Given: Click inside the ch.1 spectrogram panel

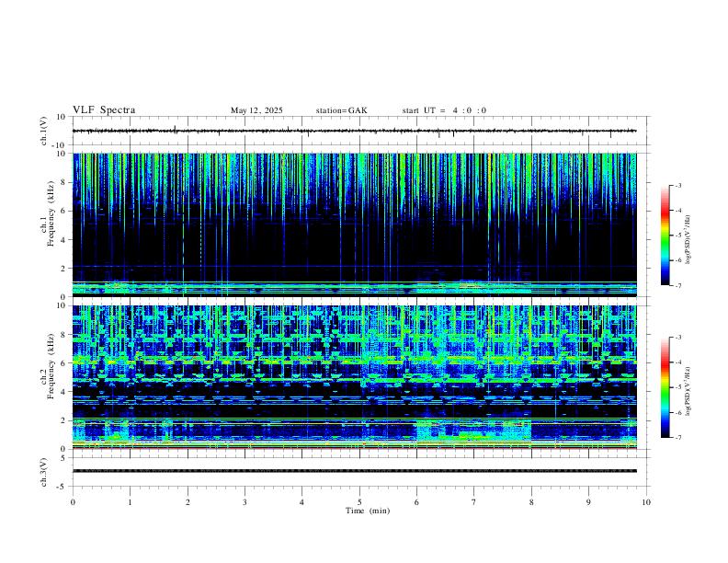Looking at the screenshot, I should (354, 224).
